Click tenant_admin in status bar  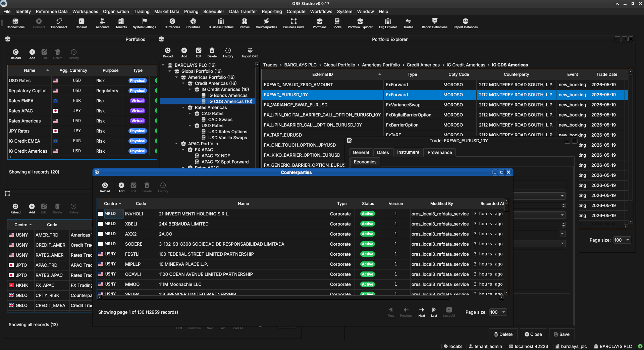[485, 346]
